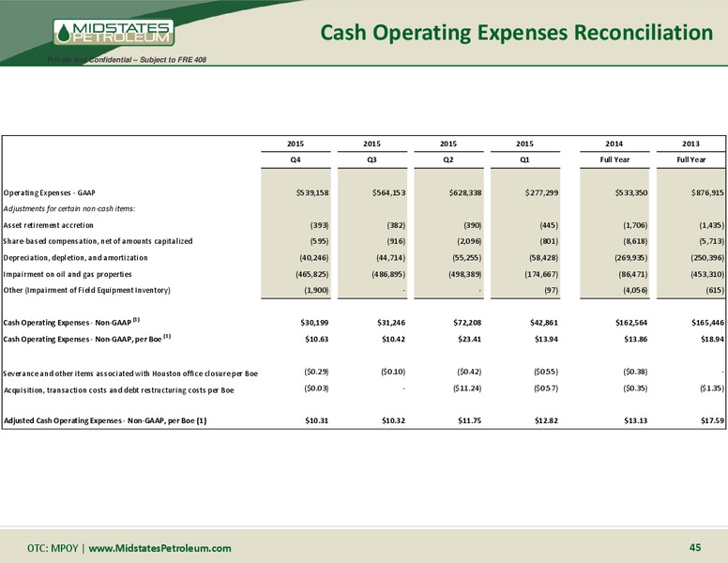Select Cash Operating Expenses Non-GAAP, per Boe label
The width and height of the screenshot is (728, 563).
(87, 339)
